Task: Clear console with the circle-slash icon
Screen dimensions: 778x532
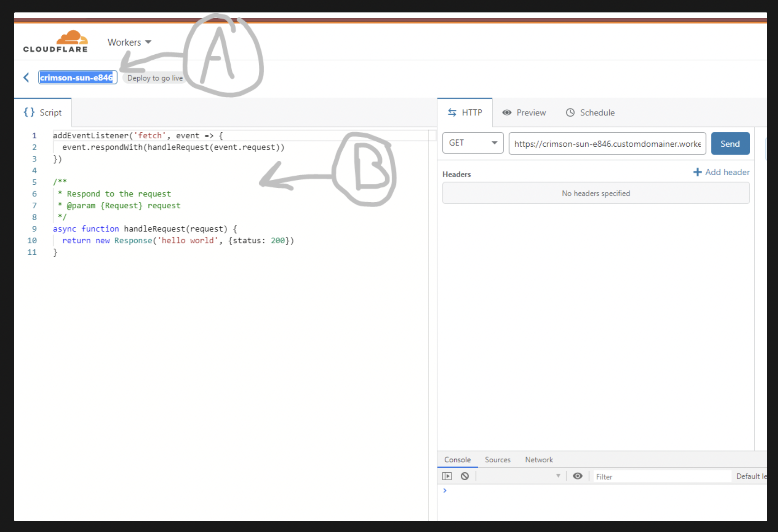Action: coord(465,476)
